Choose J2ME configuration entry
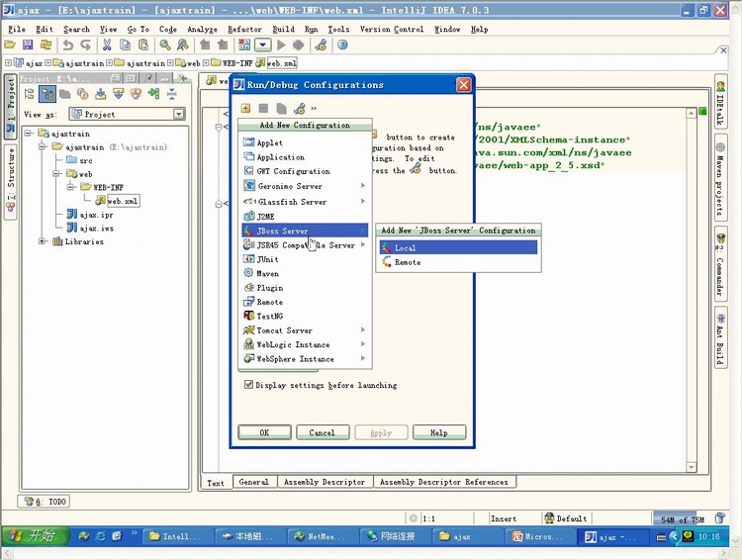 coord(305,217)
